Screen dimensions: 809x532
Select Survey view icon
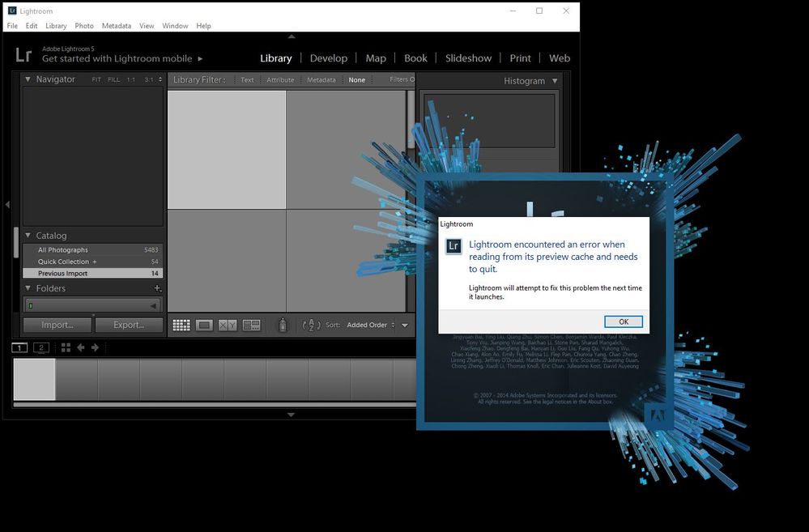pos(251,325)
